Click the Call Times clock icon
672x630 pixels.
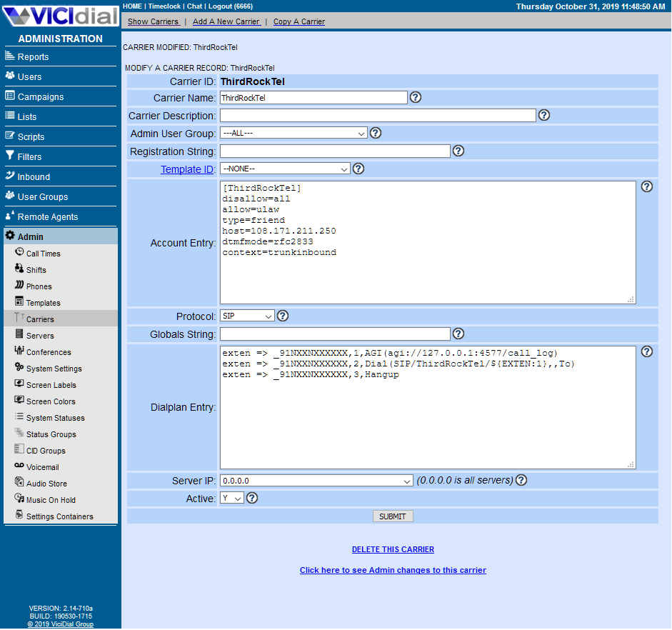(19, 252)
